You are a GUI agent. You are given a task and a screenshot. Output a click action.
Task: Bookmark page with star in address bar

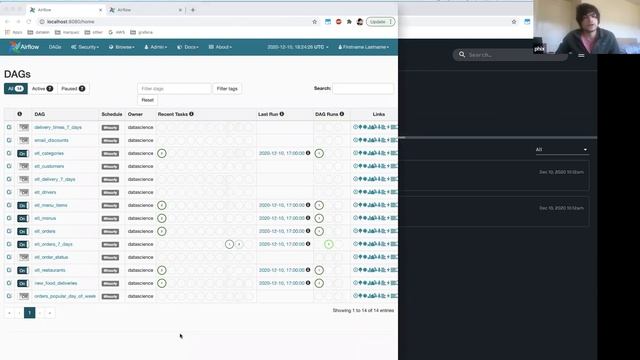click(x=315, y=22)
